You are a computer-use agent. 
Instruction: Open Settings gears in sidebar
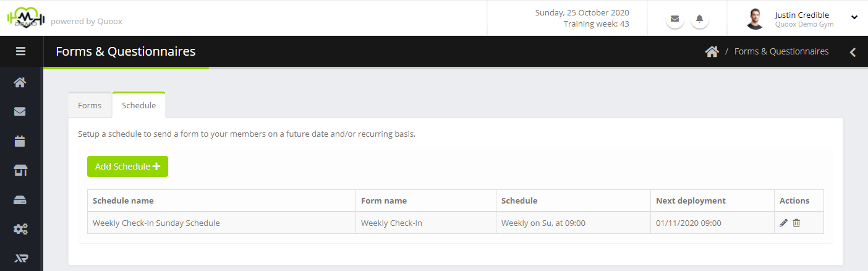(x=20, y=230)
